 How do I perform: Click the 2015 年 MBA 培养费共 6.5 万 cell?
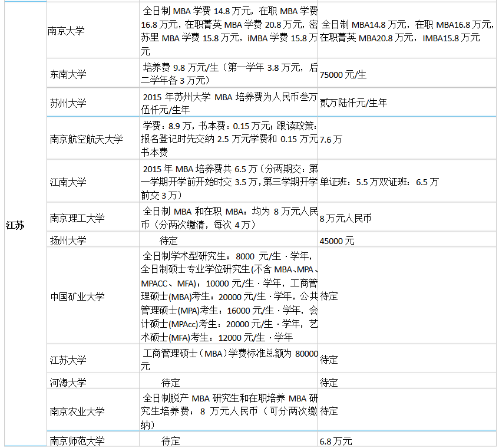click(x=229, y=181)
